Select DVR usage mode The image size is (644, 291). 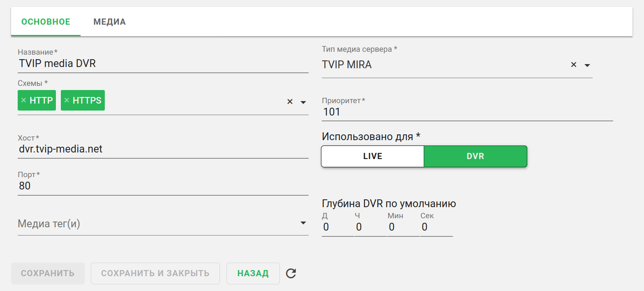[x=475, y=156]
